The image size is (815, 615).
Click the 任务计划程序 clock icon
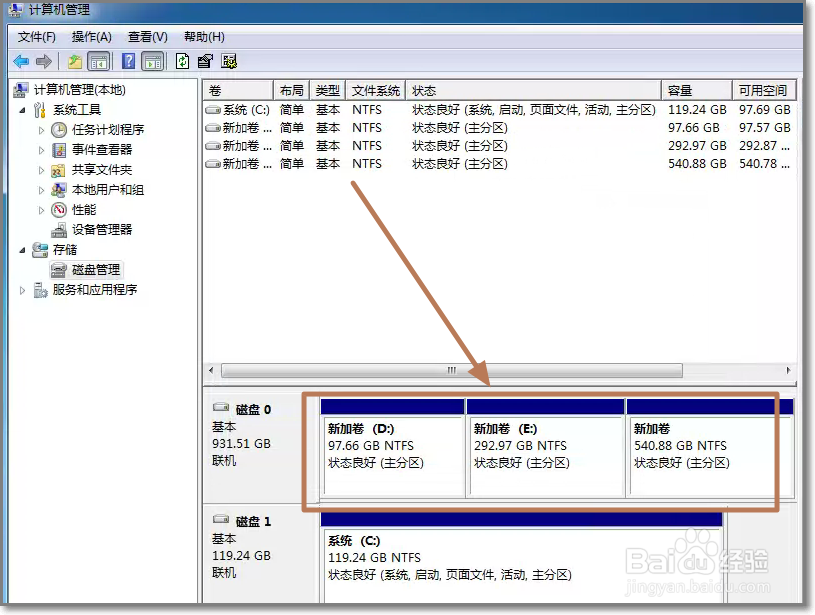(x=59, y=130)
